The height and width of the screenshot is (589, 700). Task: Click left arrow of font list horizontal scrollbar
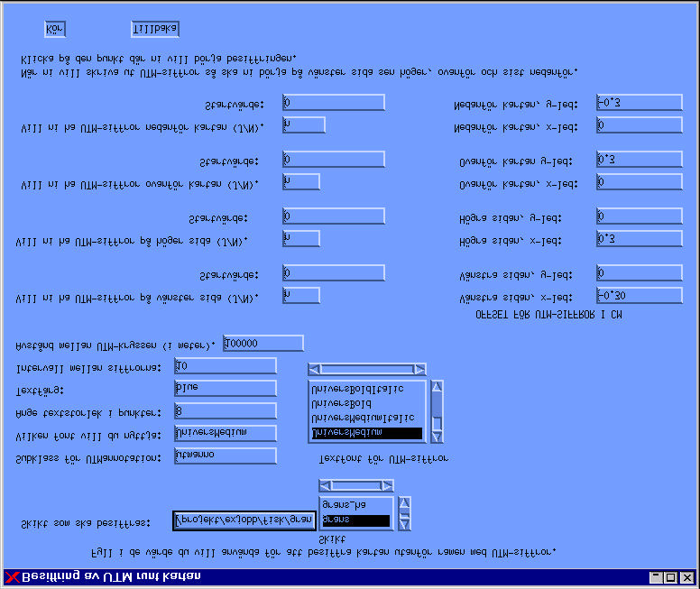[x=314, y=369]
